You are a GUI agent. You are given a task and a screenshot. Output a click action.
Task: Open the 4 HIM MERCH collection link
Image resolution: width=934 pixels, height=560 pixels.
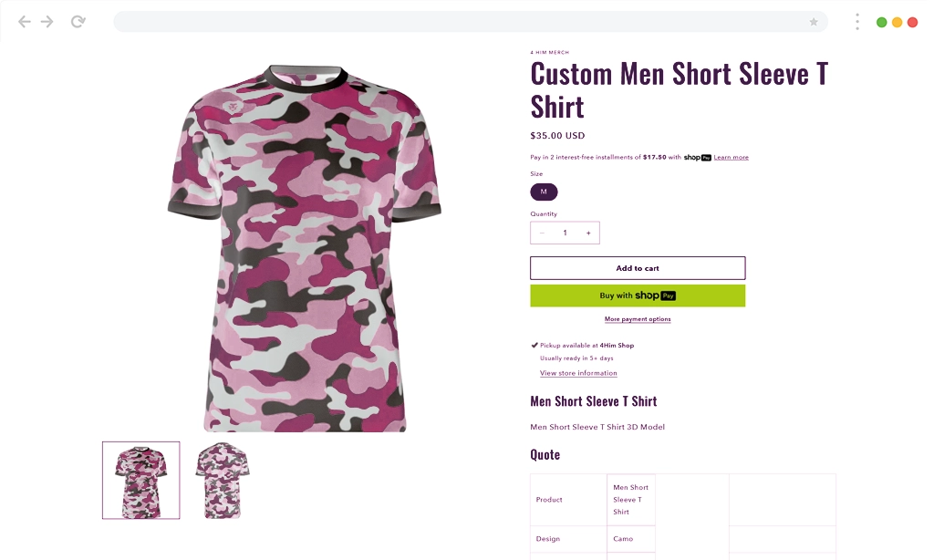point(549,52)
